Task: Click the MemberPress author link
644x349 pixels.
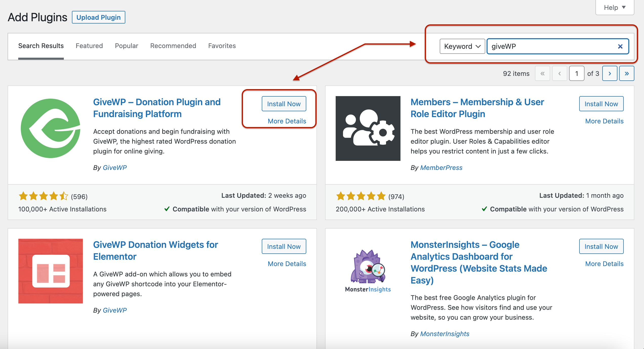Action: pos(441,168)
